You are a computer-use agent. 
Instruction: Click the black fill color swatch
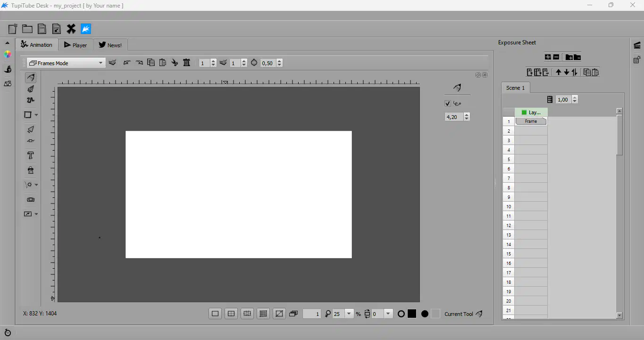(412, 314)
